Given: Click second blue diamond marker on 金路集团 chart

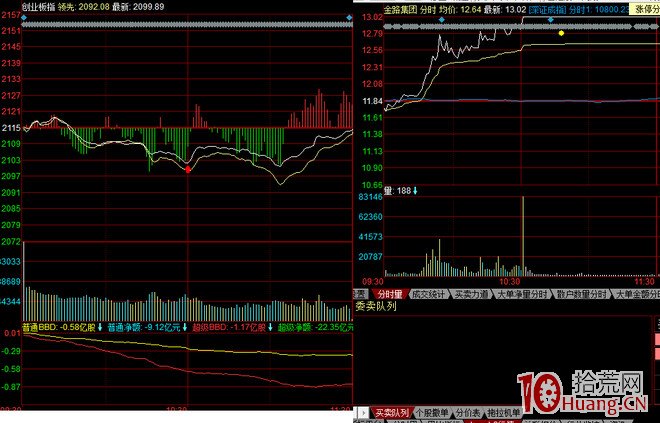Looking at the screenshot, I should 551,20.
